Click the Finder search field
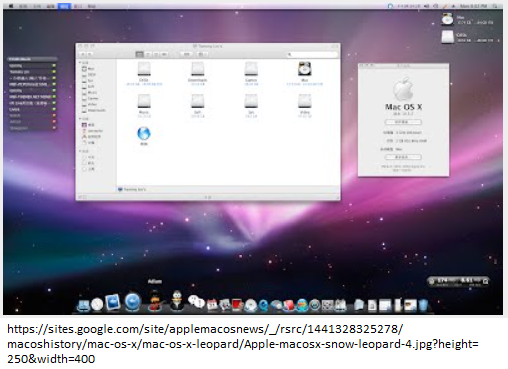This screenshot has height=369, width=508. pos(312,54)
